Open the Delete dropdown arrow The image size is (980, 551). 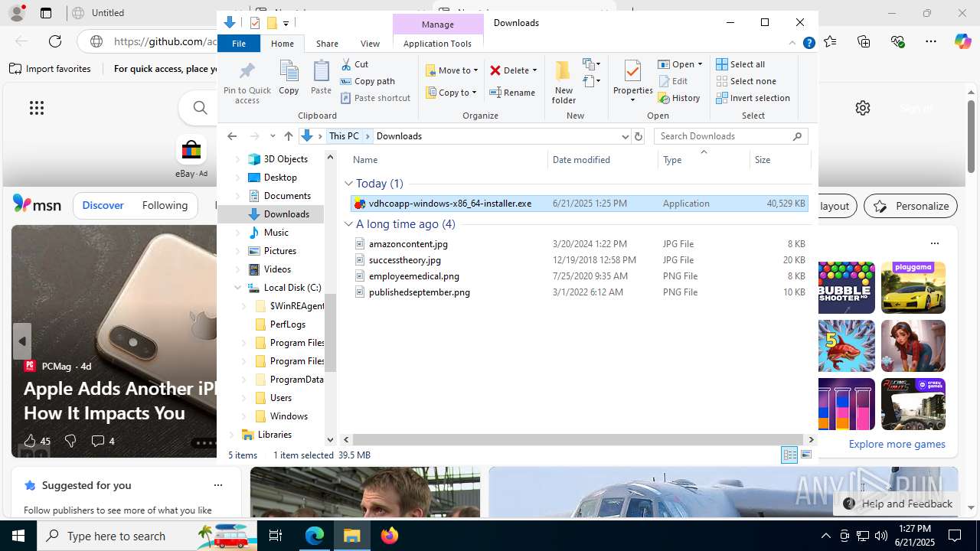tap(534, 70)
